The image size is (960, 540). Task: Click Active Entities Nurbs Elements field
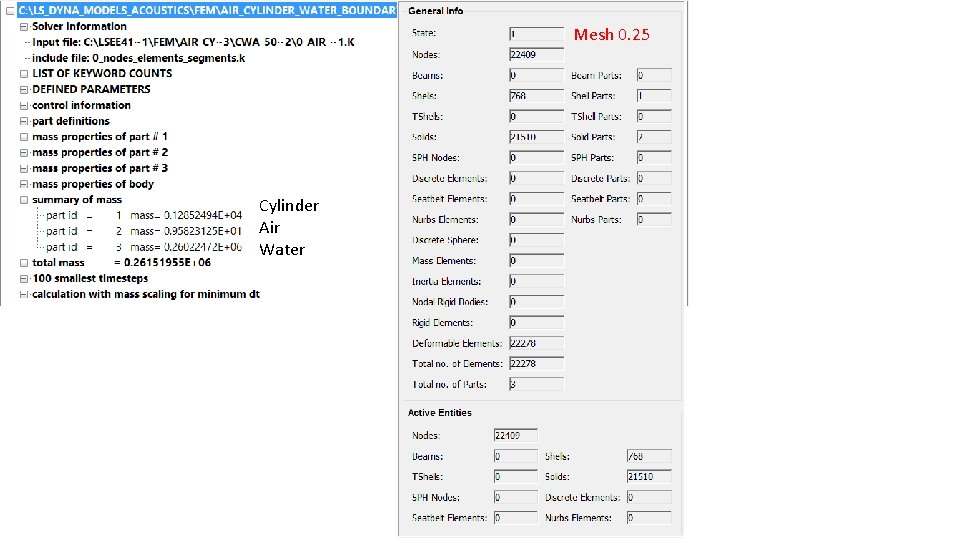pyautogui.click(x=649, y=517)
